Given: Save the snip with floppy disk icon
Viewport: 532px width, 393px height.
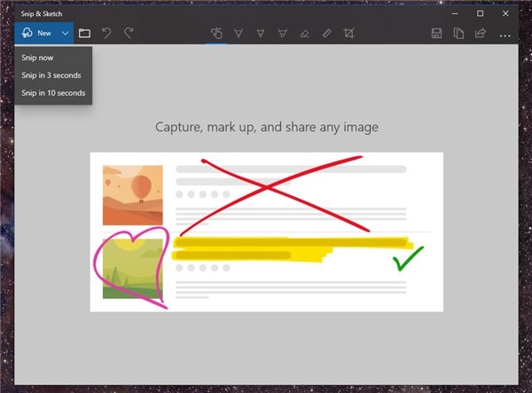Looking at the screenshot, I should click(x=436, y=34).
